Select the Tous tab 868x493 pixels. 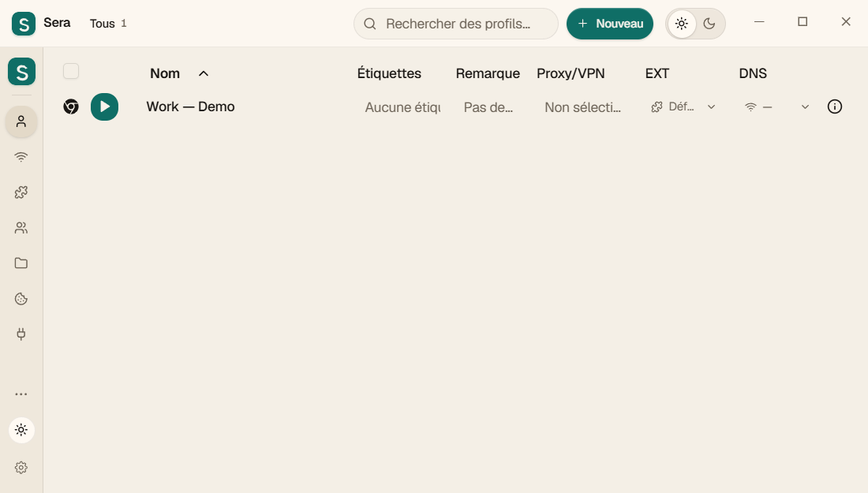(108, 24)
